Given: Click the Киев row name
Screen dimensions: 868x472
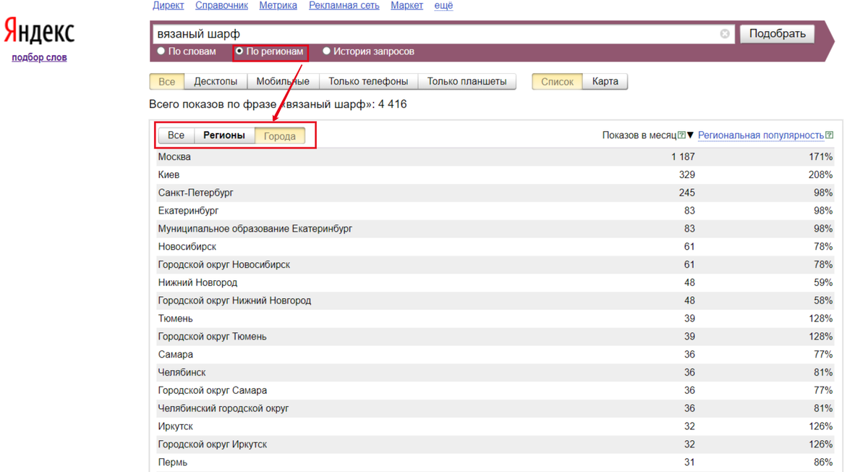Looking at the screenshot, I should (x=169, y=175).
